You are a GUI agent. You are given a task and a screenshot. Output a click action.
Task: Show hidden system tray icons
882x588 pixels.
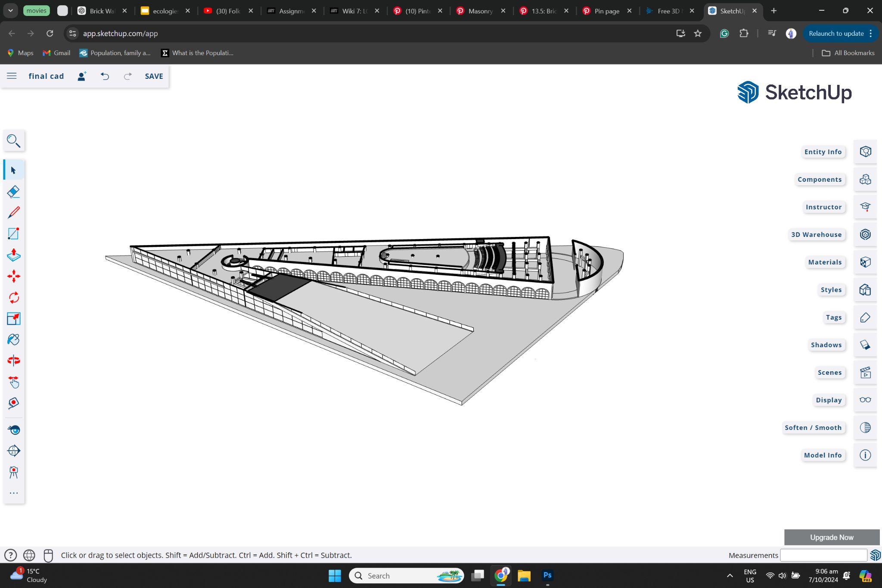[730, 576]
